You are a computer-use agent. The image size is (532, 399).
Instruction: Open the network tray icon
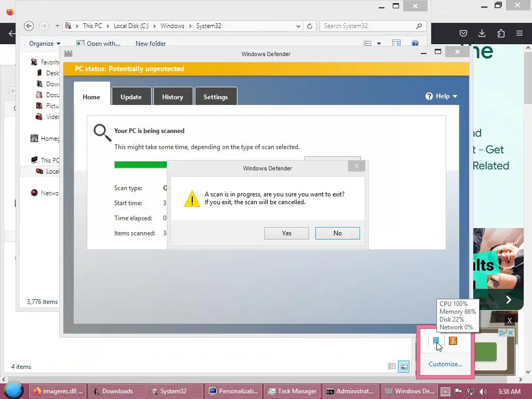pos(471,392)
